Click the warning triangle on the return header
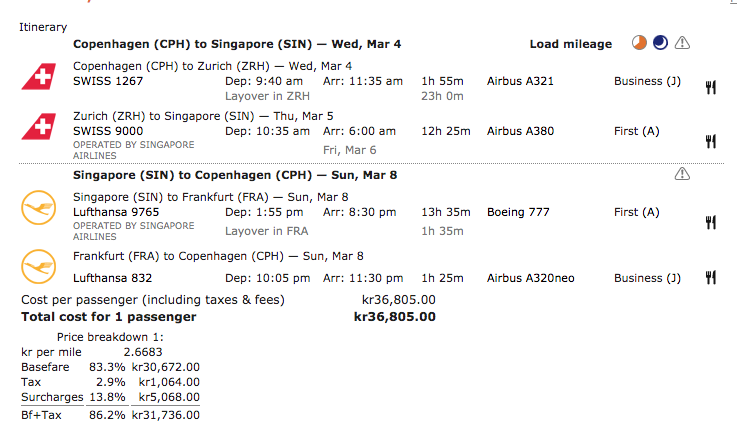Viewport: 737px width, 440px height. pyautogui.click(x=683, y=174)
